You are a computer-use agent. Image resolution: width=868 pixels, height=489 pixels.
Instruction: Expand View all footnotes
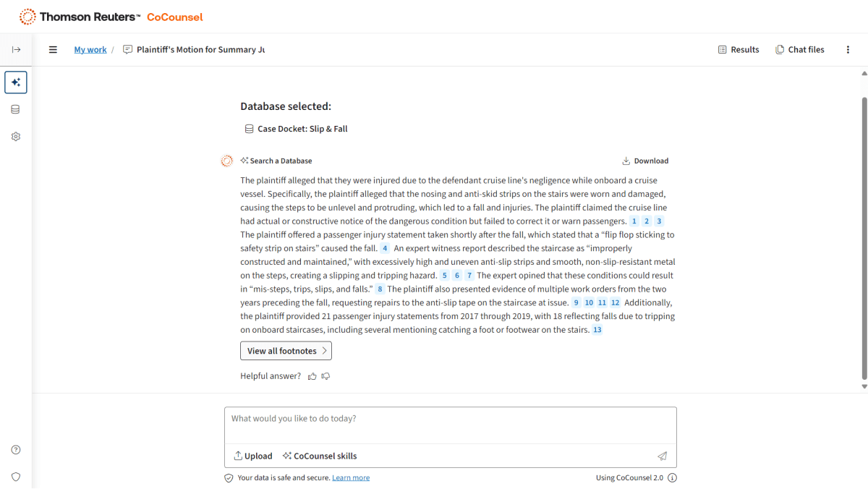click(286, 351)
